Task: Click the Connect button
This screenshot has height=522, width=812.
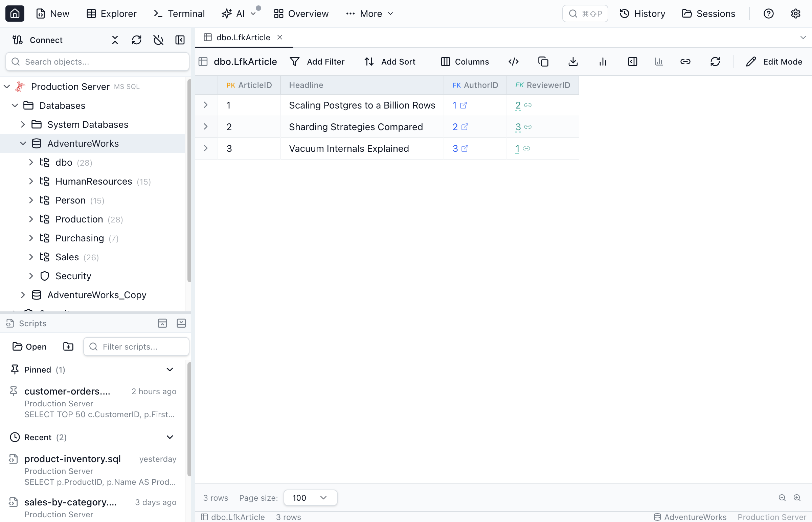Action: (x=38, y=40)
